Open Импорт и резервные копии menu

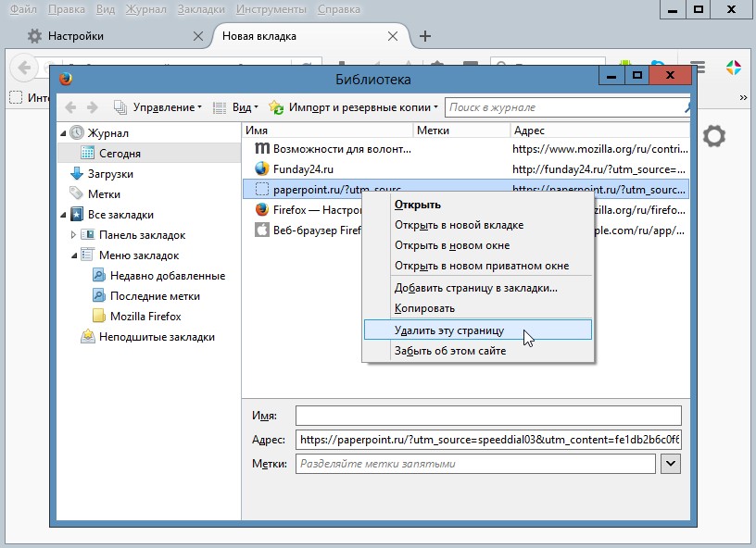(x=353, y=107)
